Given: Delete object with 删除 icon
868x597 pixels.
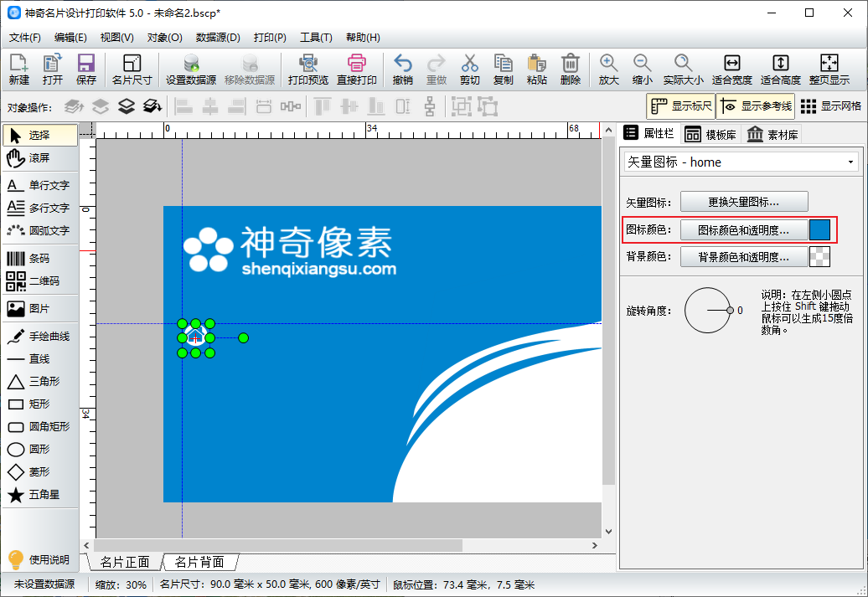Looking at the screenshot, I should (x=571, y=69).
